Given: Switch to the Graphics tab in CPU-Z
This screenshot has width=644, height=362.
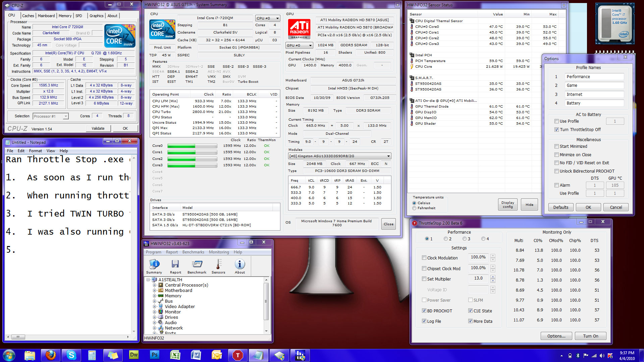Looking at the screenshot, I should 97,16.
